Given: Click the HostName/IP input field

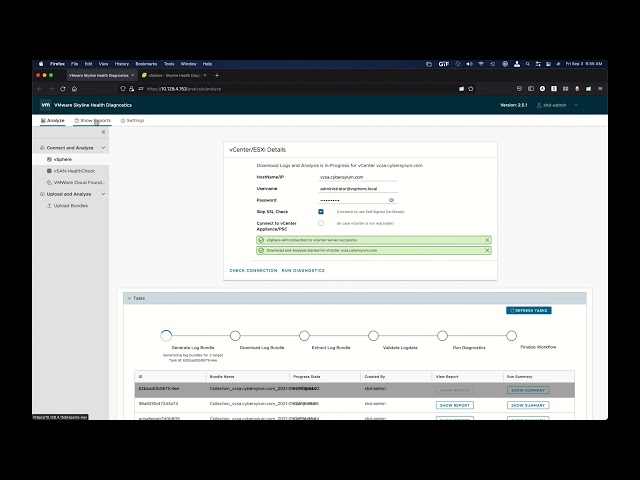Looking at the screenshot, I should pyautogui.click(x=358, y=177).
